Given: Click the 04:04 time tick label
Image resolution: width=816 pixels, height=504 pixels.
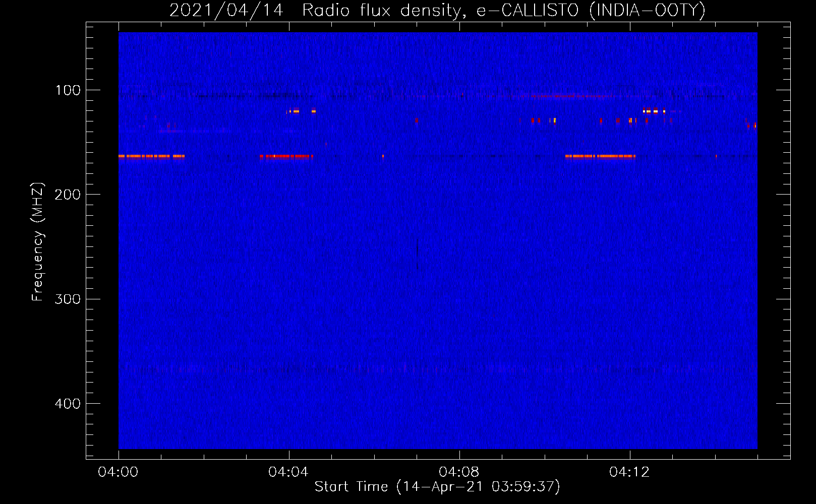Looking at the screenshot, I should coord(288,472).
